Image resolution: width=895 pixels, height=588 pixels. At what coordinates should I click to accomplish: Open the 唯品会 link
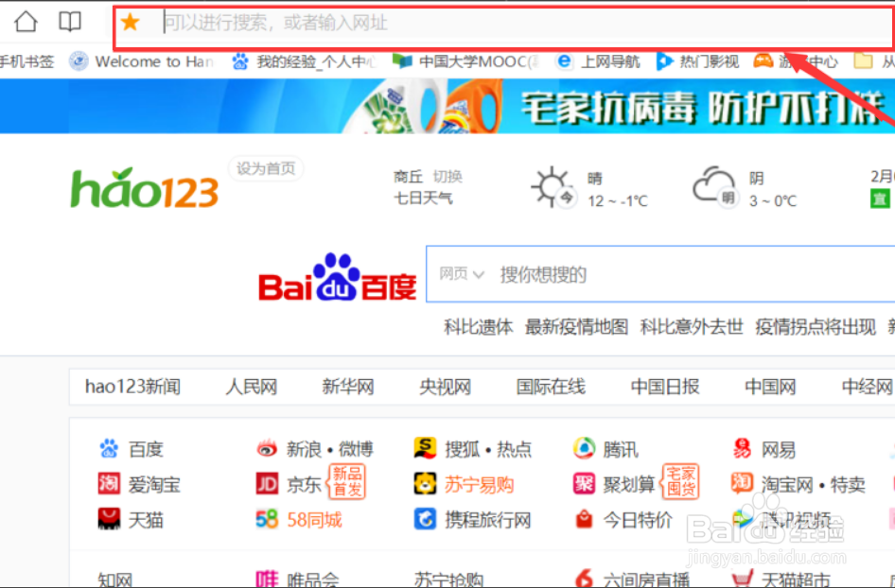[x=313, y=579]
